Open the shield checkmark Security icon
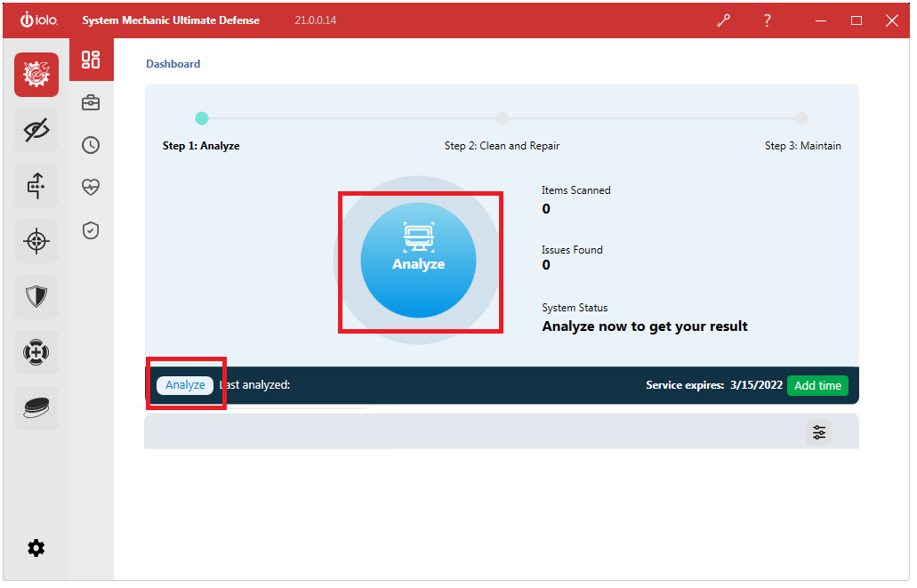Viewport: 917px width, 588px height. tap(92, 231)
